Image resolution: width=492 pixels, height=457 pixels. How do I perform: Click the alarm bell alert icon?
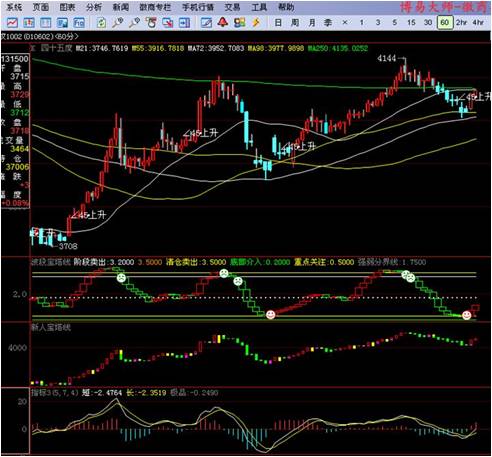(223, 22)
